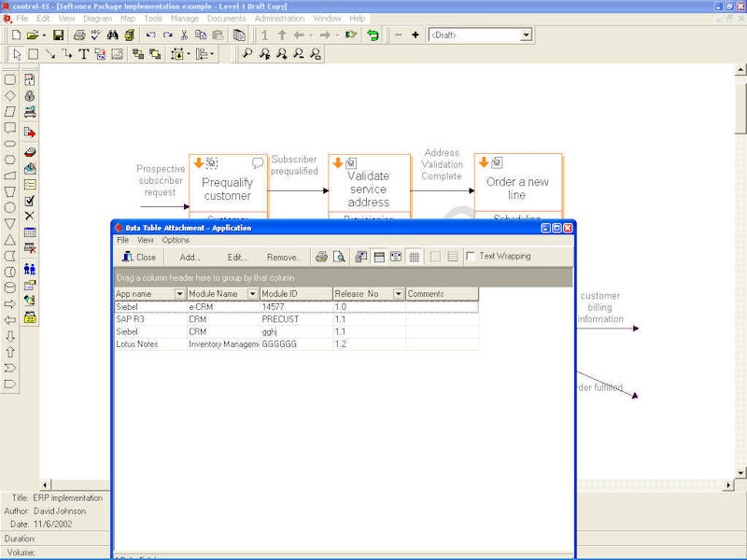
Task: Select the Text tool (T icon)
Action: (x=84, y=54)
